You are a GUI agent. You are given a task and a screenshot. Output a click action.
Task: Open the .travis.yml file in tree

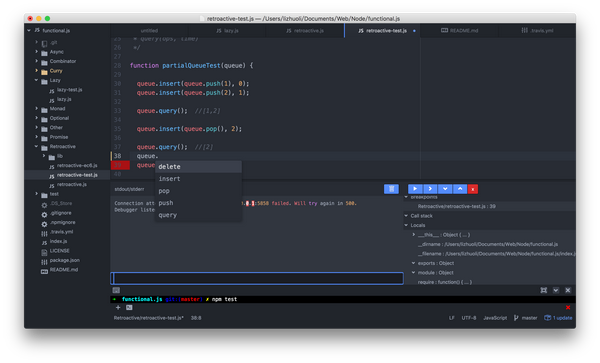[x=61, y=232]
